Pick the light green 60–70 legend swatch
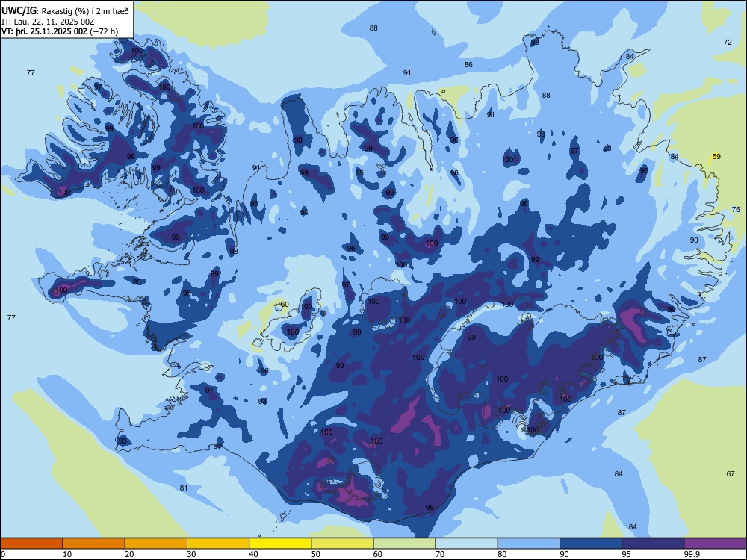This screenshot has width=747, height=560. (404, 544)
